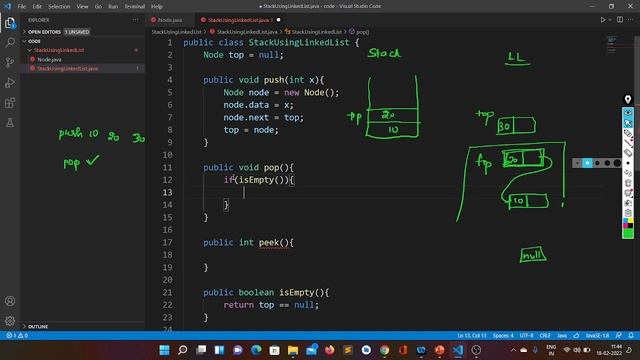The height and width of the screenshot is (360, 640).
Task: Open the Search view in the activity bar
Action: (10, 42)
